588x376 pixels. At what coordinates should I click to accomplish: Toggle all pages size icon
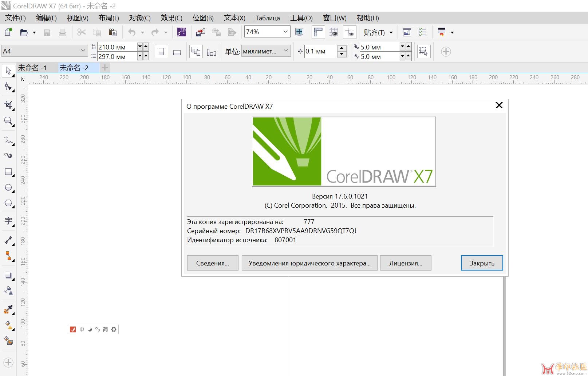pyautogui.click(x=196, y=52)
